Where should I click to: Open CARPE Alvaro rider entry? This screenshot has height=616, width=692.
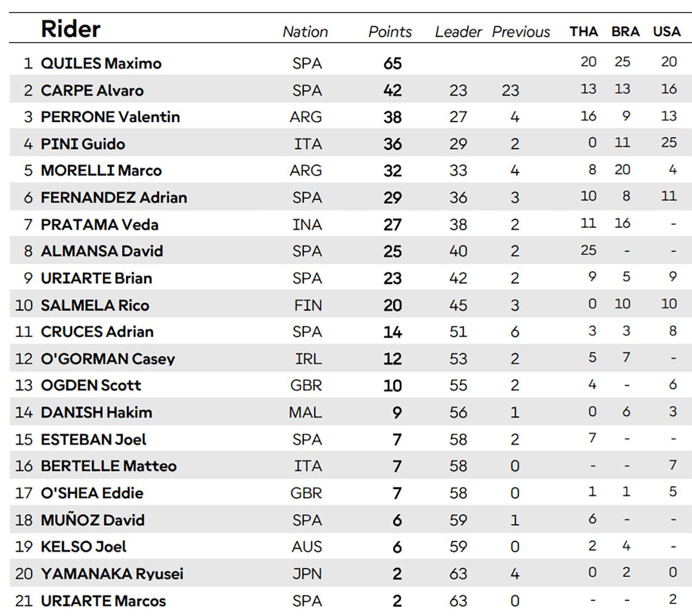(x=92, y=90)
